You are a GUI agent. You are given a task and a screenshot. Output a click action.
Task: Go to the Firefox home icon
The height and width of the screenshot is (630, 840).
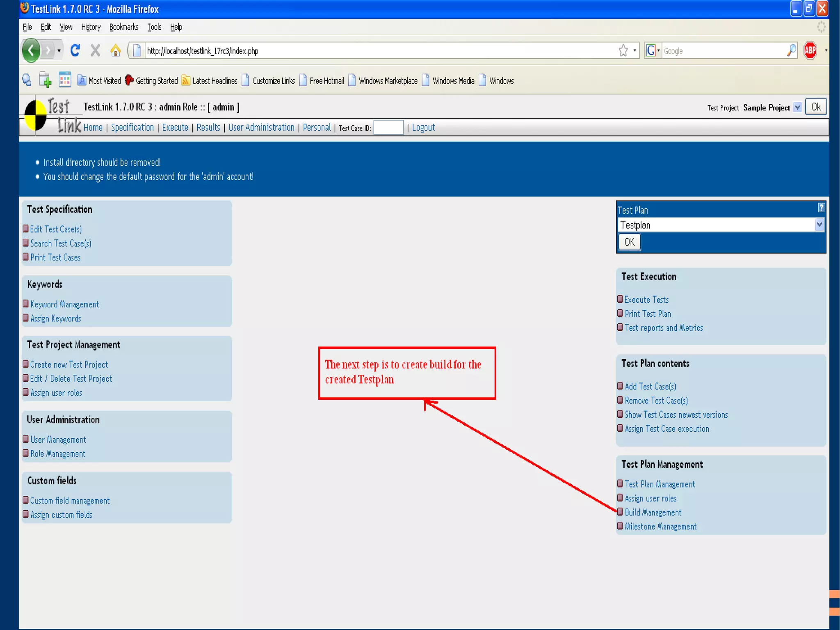tap(116, 50)
